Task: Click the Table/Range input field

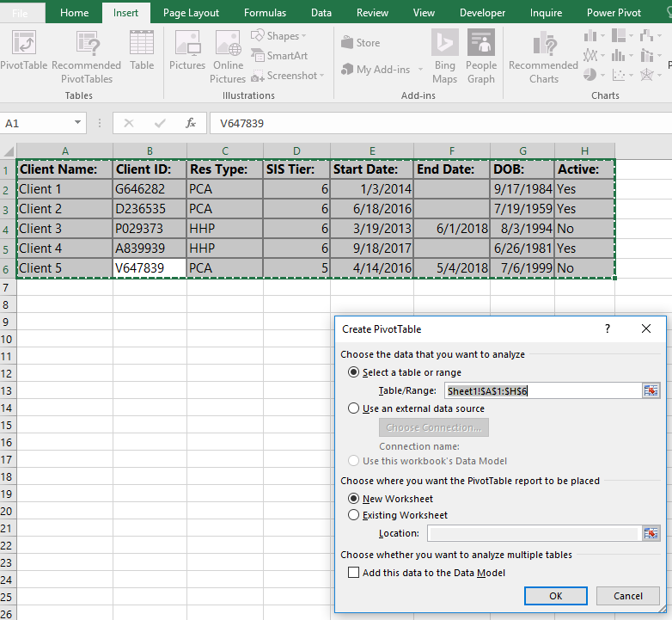Action: point(542,390)
